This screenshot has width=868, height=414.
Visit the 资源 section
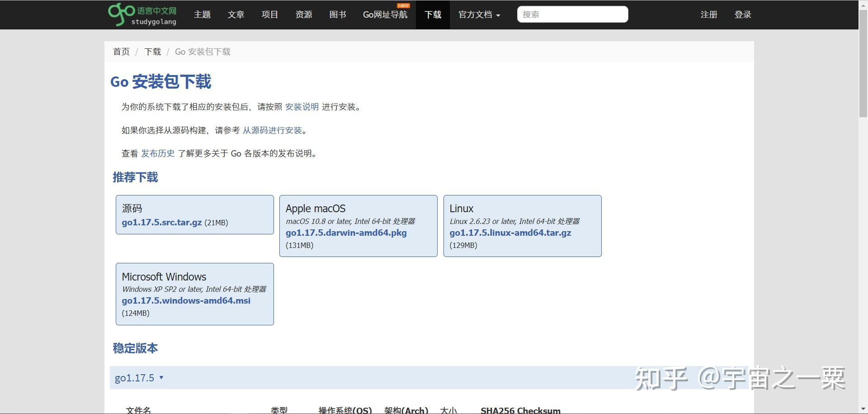[x=303, y=14]
